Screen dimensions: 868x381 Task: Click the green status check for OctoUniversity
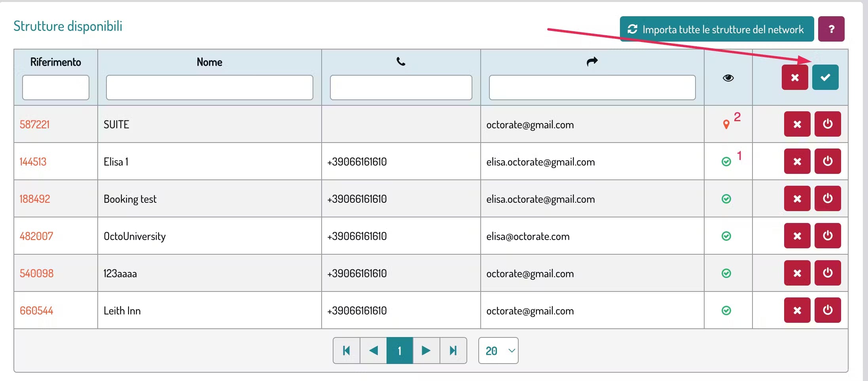(x=726, y=236)
